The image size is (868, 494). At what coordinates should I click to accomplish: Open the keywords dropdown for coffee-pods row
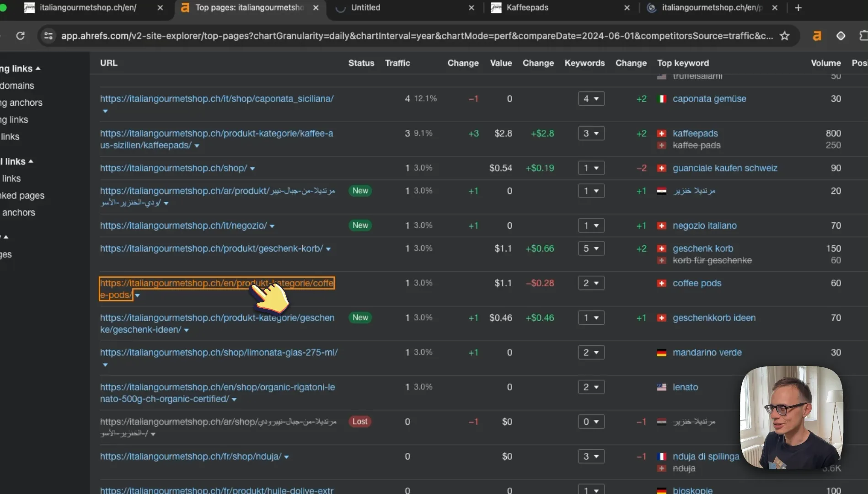pos(591,283)
